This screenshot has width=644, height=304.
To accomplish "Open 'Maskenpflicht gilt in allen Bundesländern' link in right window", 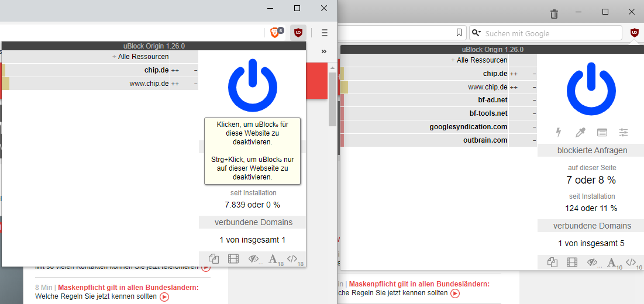I will [419, 284].
